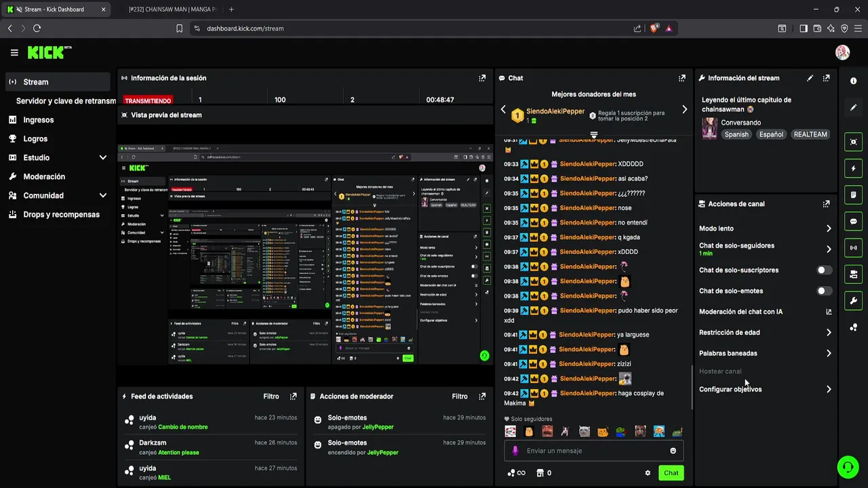Toggle the broadcast signal widget icon
This screenshot has height=488, width=868.
(853, 247)
